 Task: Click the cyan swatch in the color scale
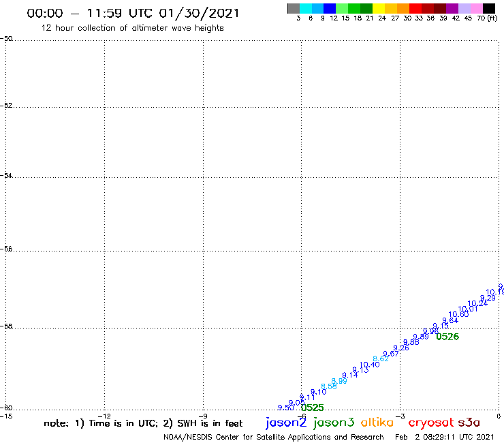coord(306,8)
